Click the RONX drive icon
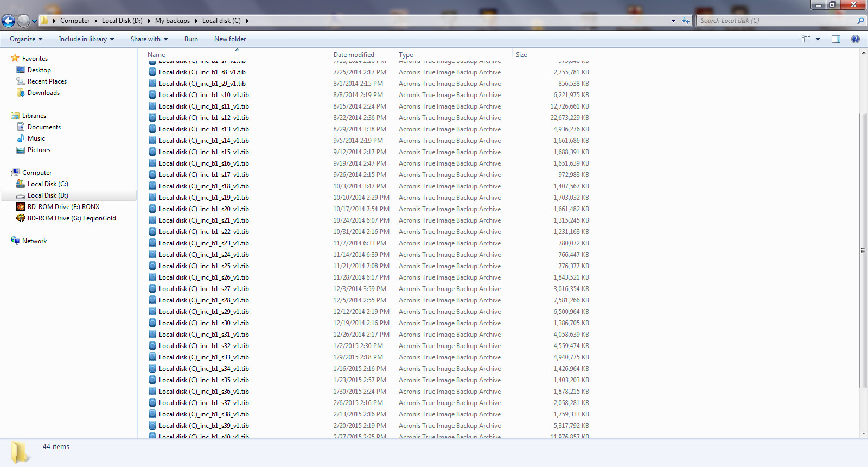The image size is (868, 467). [21, 206]
